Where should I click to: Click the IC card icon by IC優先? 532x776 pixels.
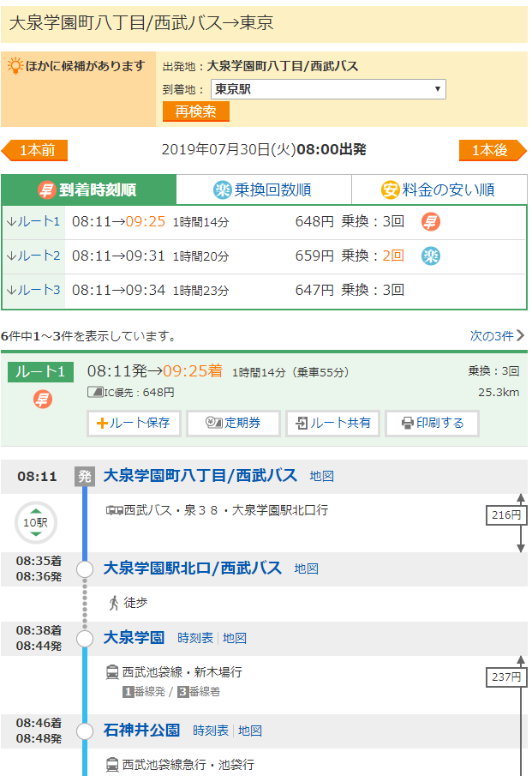(95, 393)
